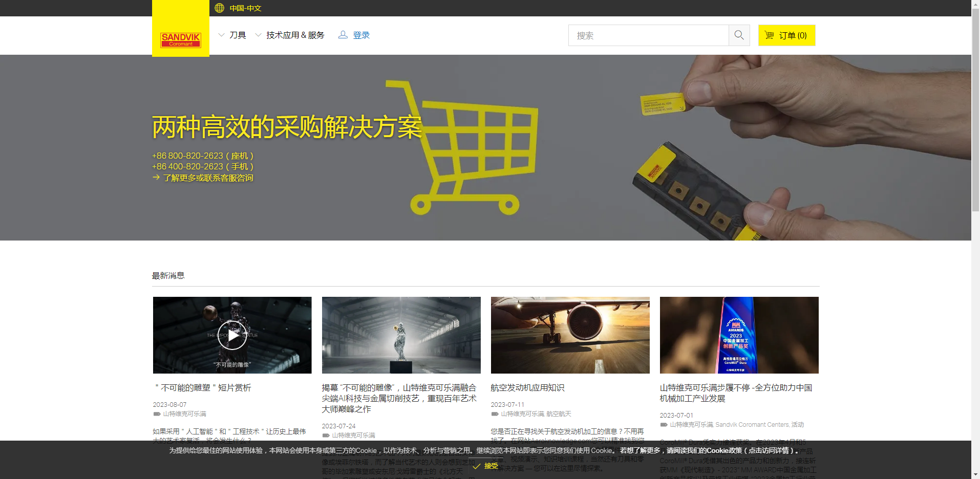
Task: Click the 活动 tag
Action: tap(798, 425)
